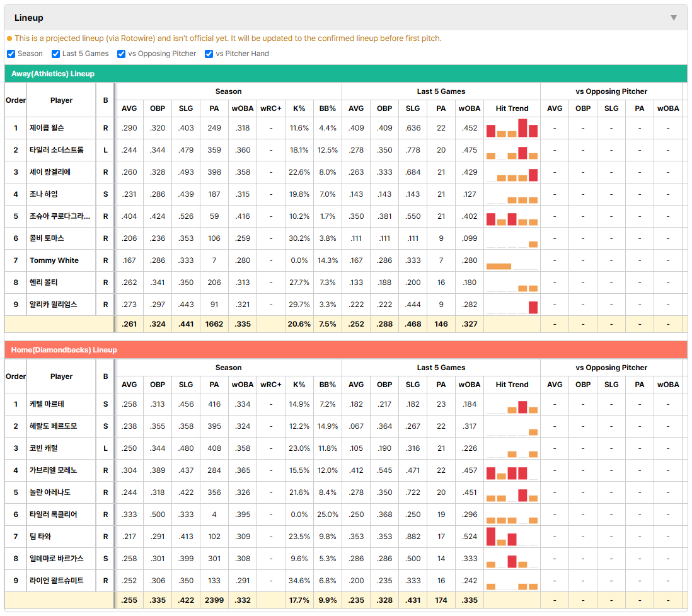692x616 pixels.
Task: Collapse the Lineup panel arrow
Action: [674, 18]
